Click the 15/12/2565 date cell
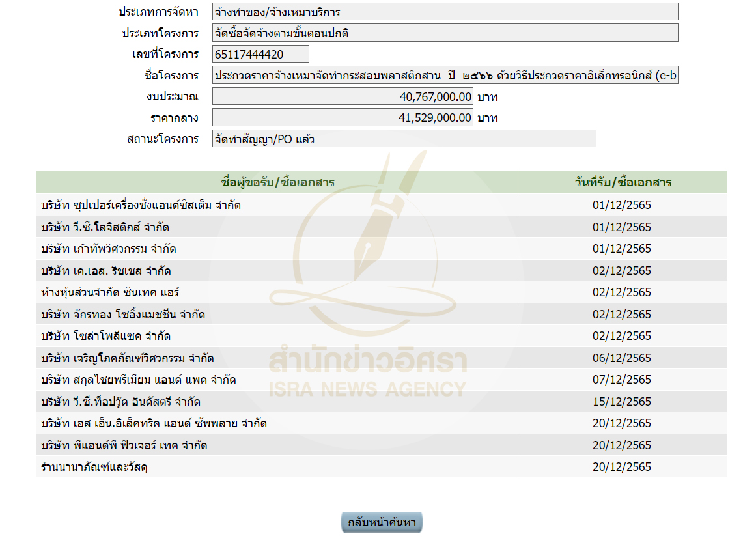This screenshot has width=756, height=547. click(x=621, y=402)
